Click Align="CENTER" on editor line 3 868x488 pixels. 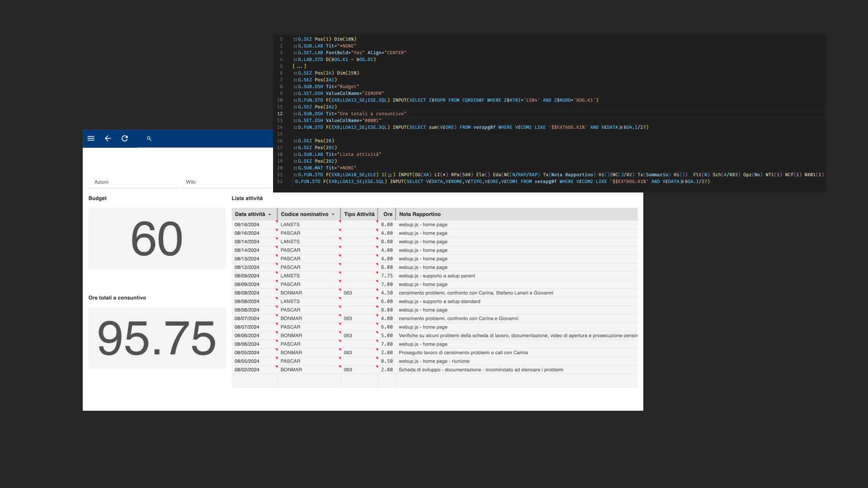387,53
